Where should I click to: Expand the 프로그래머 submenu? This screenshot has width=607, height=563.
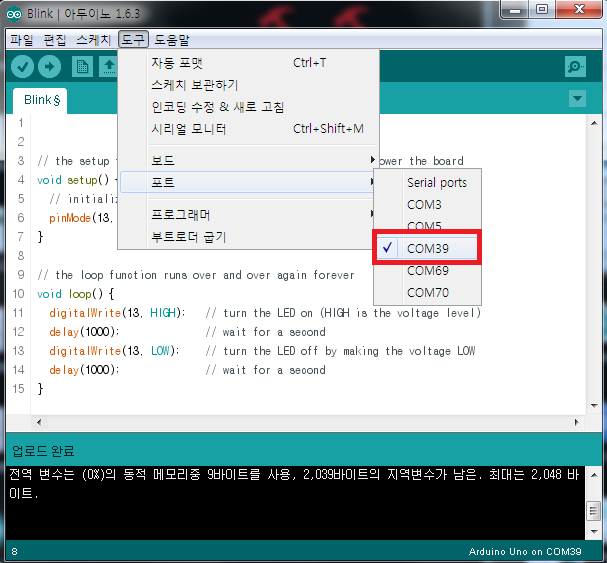pyautogui.click(x=249, y=215)
